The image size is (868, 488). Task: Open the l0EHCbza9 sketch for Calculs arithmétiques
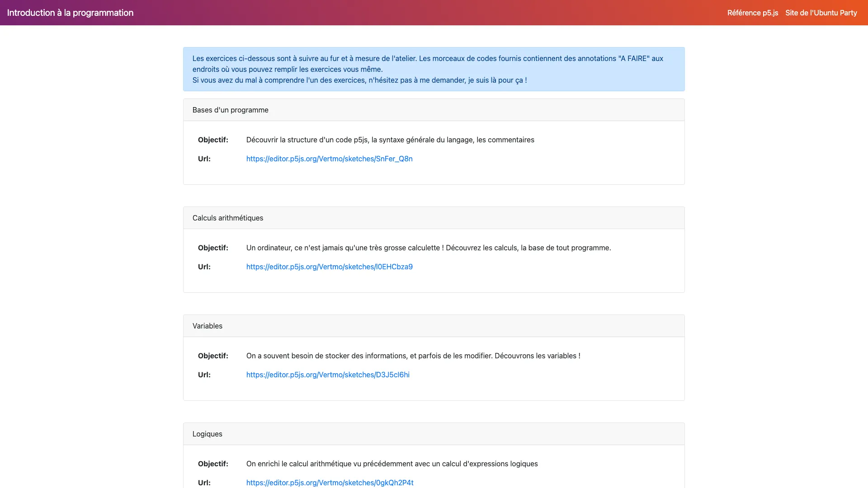(329, 267)
